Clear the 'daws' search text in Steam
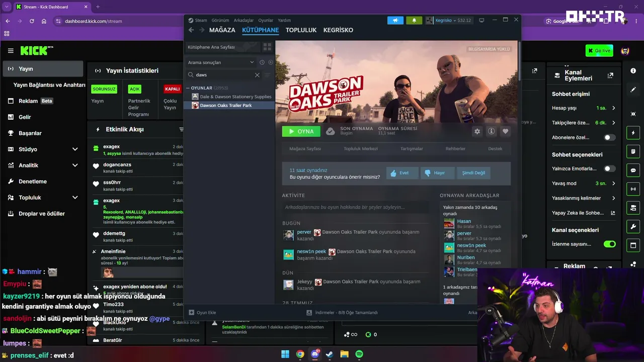The width and height of the screenshot is (644, 362). pyautogui.click(x=257, y=75)
